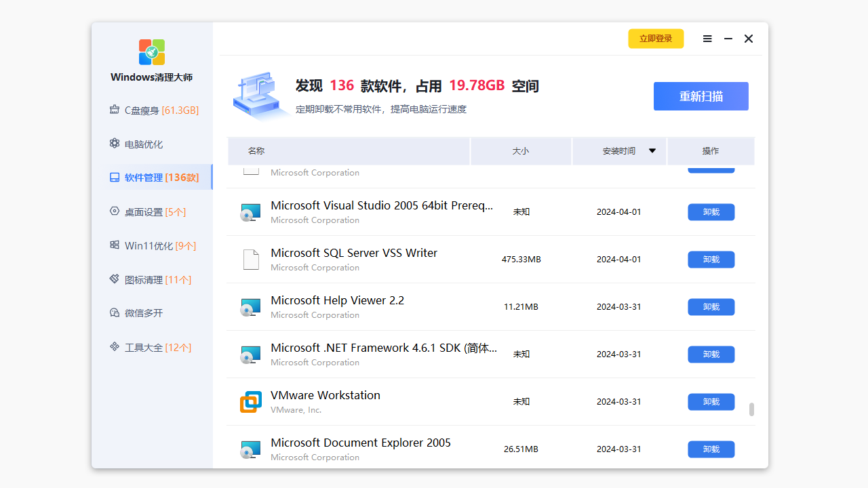Click the 立即登录 login button
868x488 pixels.
[x=656, y=39]
